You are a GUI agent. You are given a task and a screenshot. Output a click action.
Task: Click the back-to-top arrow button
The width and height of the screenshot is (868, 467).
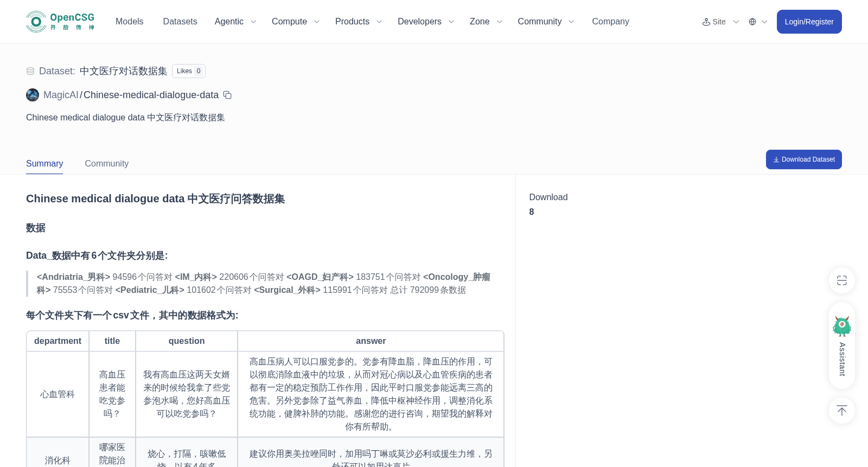(x=842, y=411)
